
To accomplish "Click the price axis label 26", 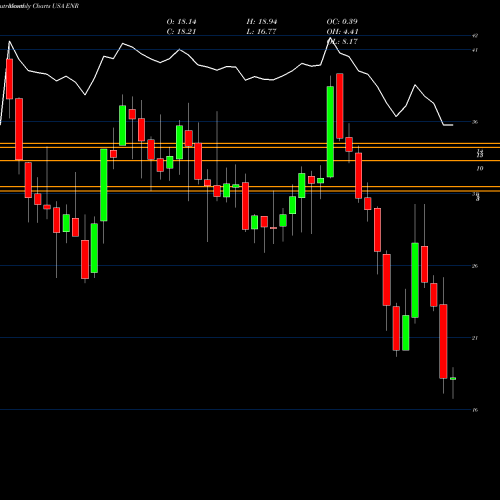I will click(x=475, y=266).
